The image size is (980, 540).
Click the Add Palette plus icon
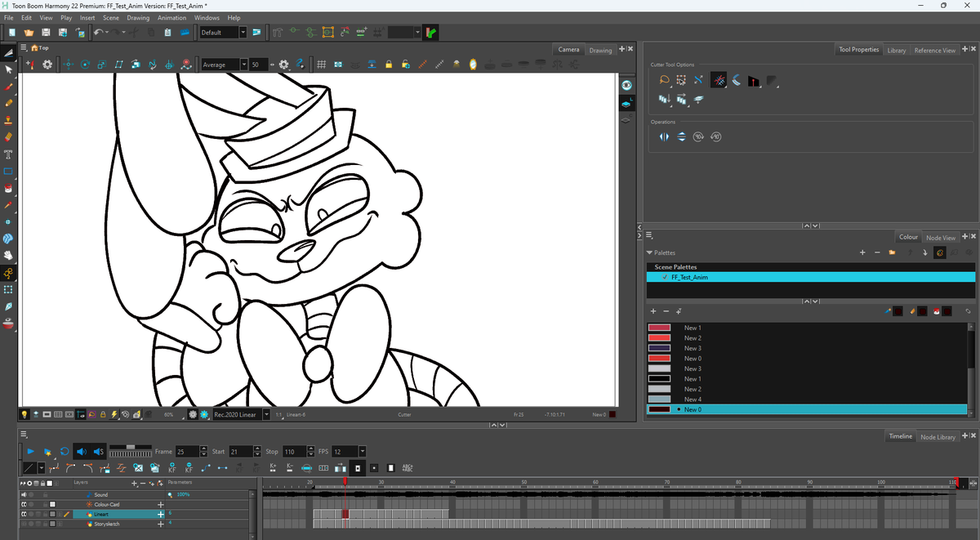pos(862,252)
